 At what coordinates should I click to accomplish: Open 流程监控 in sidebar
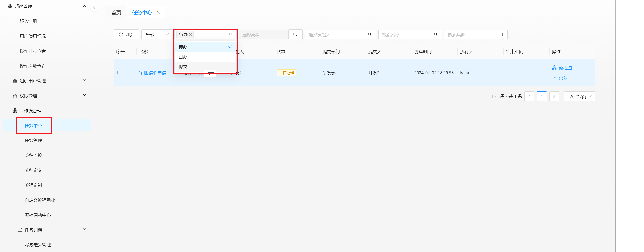point(33,155)
